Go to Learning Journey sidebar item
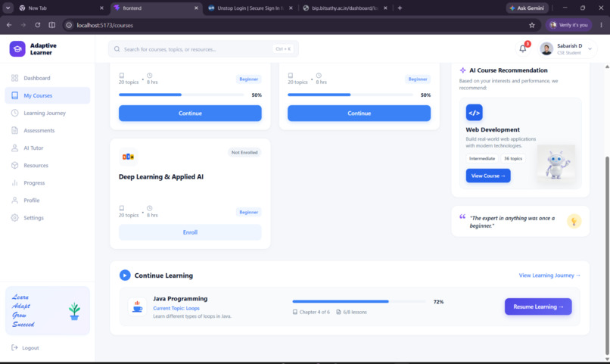The width and height of the screenshot is (610, 364). 47,113
